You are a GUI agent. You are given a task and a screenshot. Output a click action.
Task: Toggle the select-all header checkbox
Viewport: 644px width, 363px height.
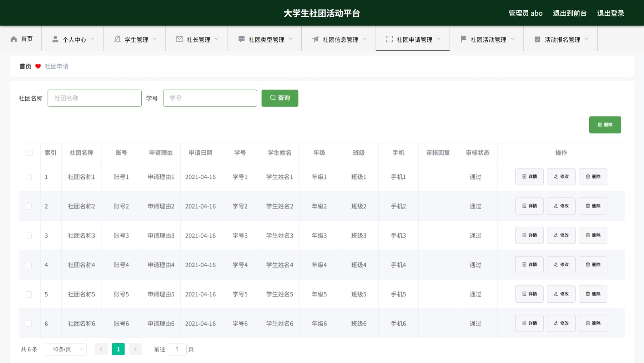30,153
